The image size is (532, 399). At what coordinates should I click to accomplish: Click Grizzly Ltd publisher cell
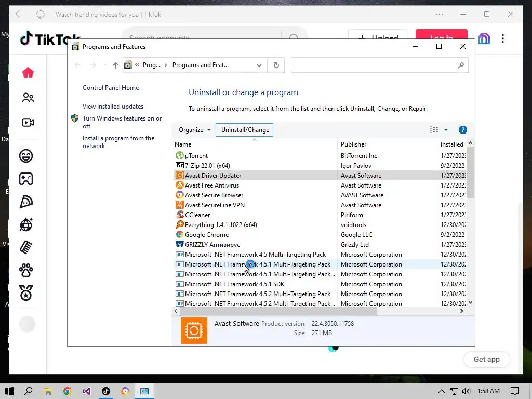pyautogui.click(x=354, y=245)
